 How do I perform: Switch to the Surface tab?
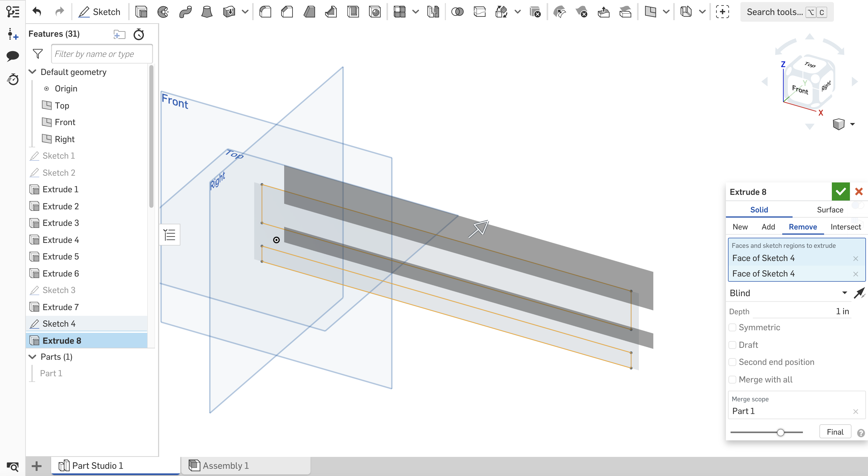829,210
